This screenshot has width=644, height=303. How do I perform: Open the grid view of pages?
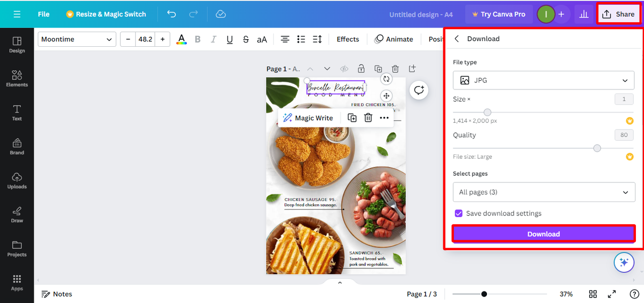(x=593, y=294)
